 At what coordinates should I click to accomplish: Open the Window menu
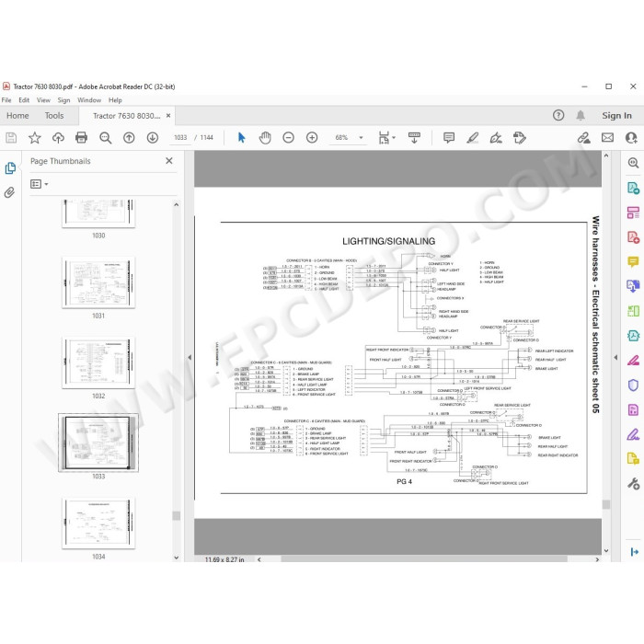(89, 100)
